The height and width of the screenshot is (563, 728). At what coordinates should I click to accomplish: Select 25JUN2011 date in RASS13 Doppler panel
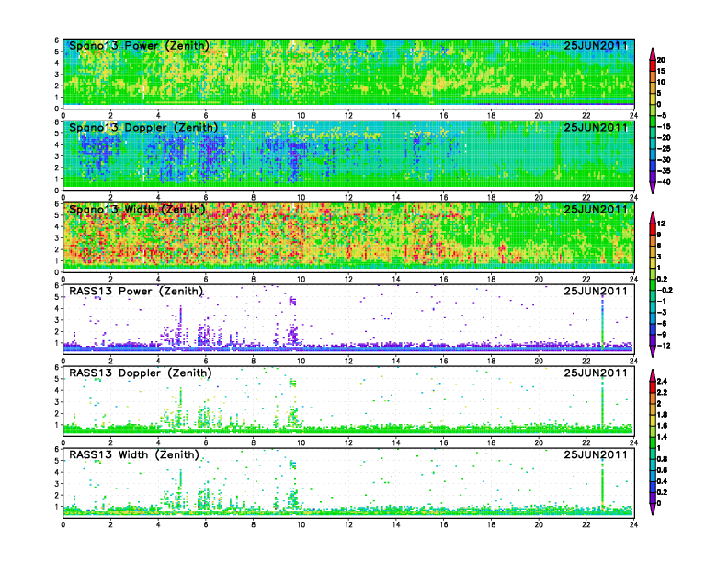[596, 373]
